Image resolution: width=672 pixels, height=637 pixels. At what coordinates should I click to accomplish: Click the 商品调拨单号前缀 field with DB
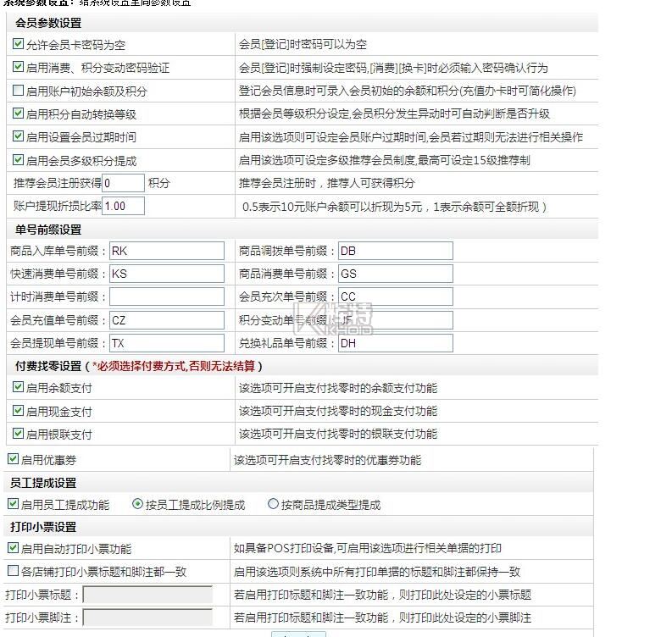[x=396, y=251]
